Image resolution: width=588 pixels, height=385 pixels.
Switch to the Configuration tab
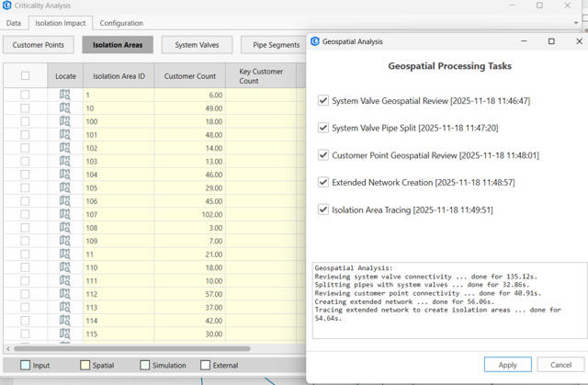click(x=121, y=23)
